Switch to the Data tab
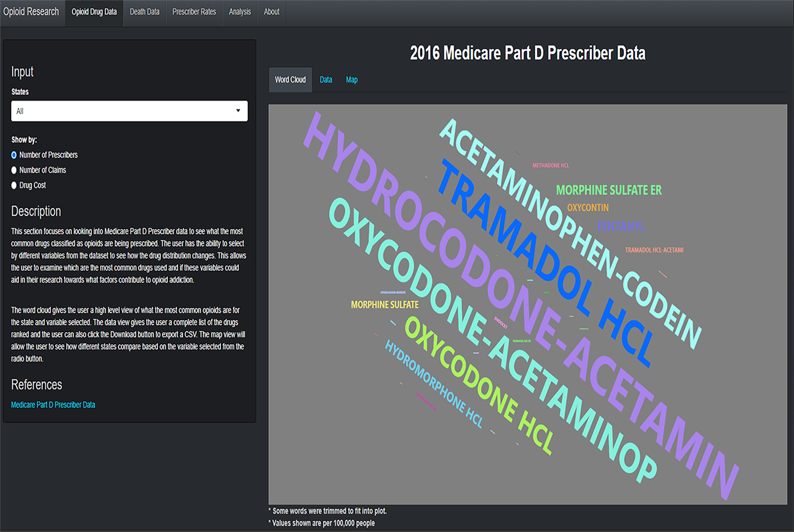This screenshot has width=794, height=532. [326, 79]
